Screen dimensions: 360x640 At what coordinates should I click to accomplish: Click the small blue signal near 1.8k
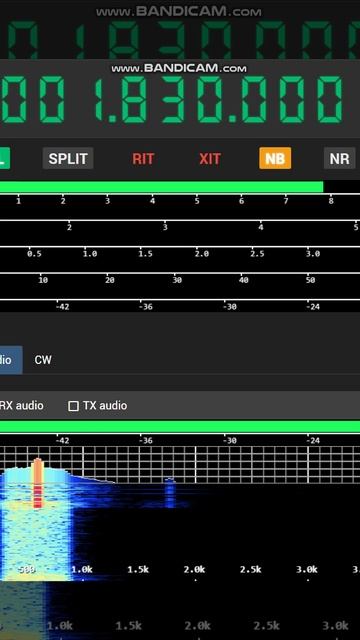click(x=170, y=493)
